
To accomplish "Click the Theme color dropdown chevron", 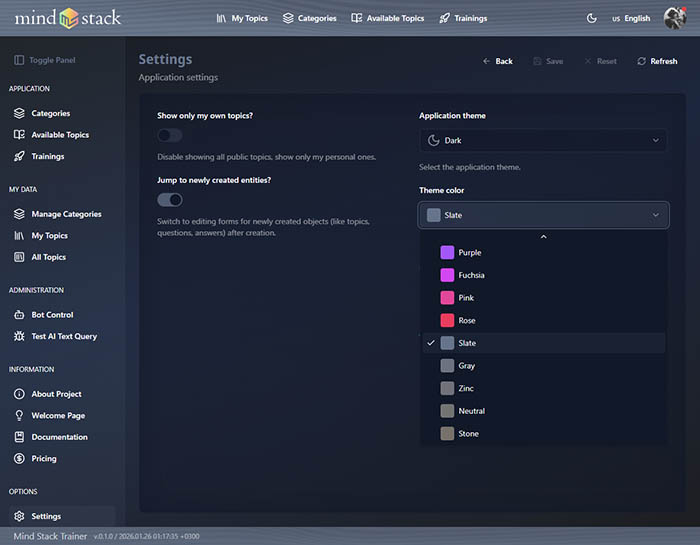I will [x=655, y=215].
